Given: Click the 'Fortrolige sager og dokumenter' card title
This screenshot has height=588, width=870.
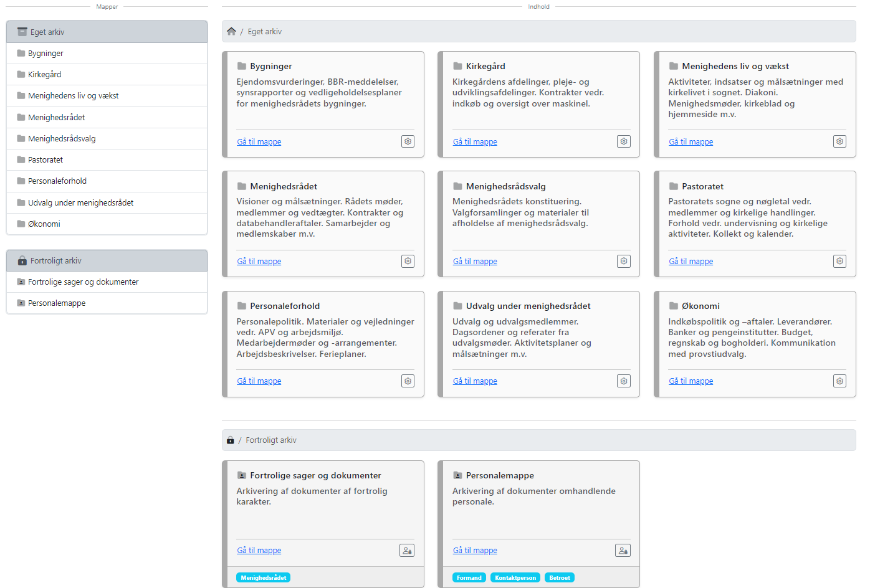Looking at the screenshot, I should point(315,475).
